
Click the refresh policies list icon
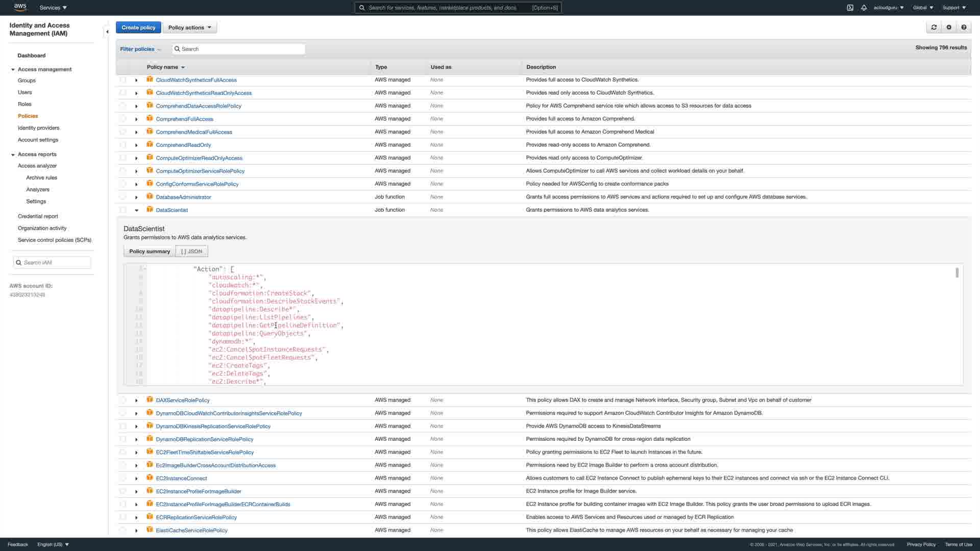coord(934,28)
